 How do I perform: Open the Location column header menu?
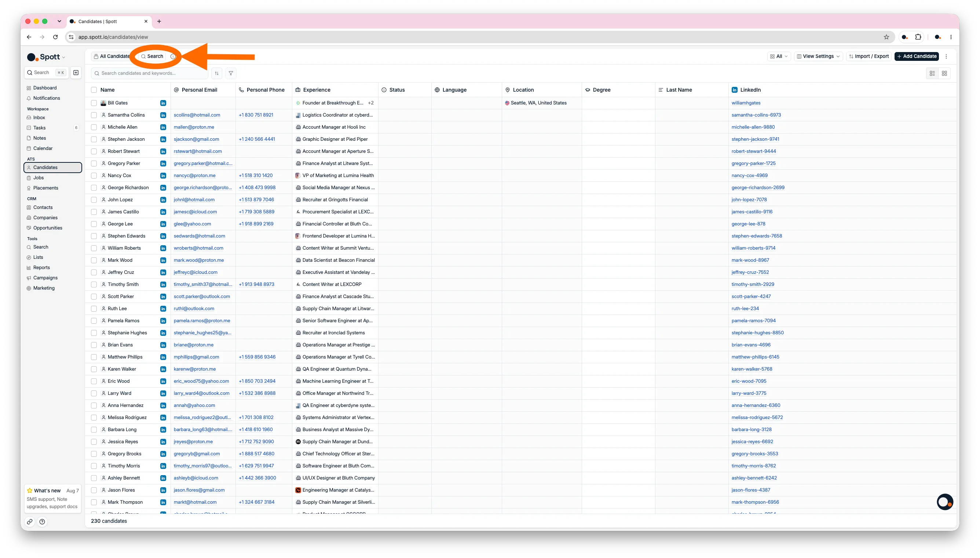point(542,90)
